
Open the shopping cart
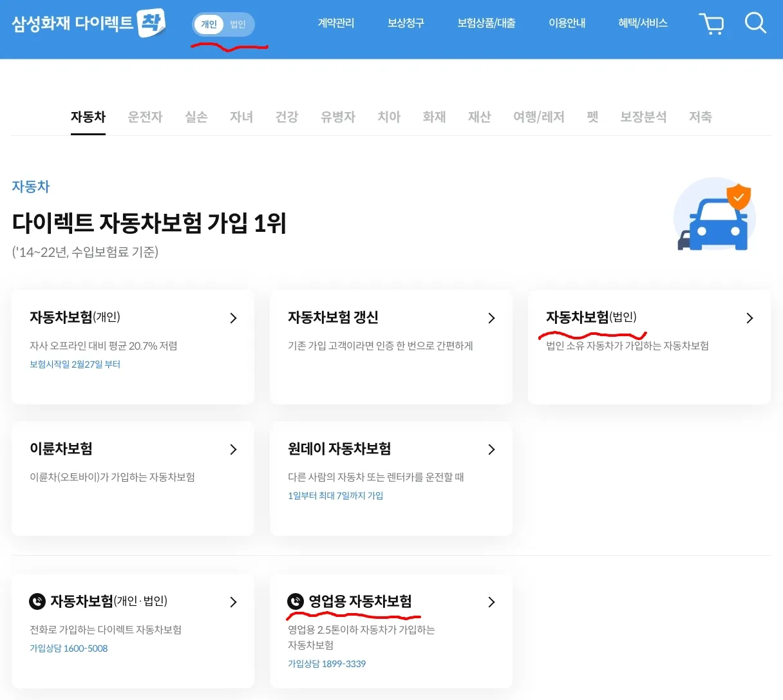pos(712,23)
